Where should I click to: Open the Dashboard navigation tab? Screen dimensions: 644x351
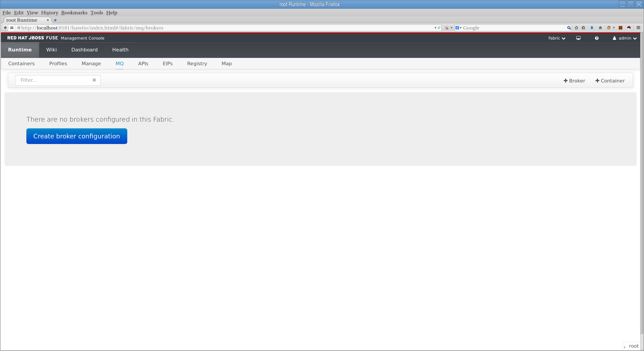coord(84,50)
